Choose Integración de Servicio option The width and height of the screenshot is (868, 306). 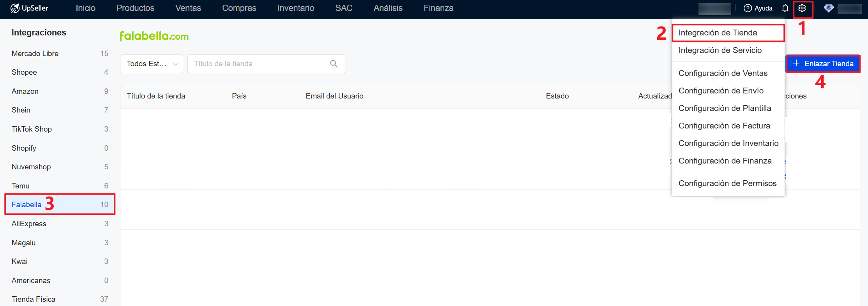point(720,50)
